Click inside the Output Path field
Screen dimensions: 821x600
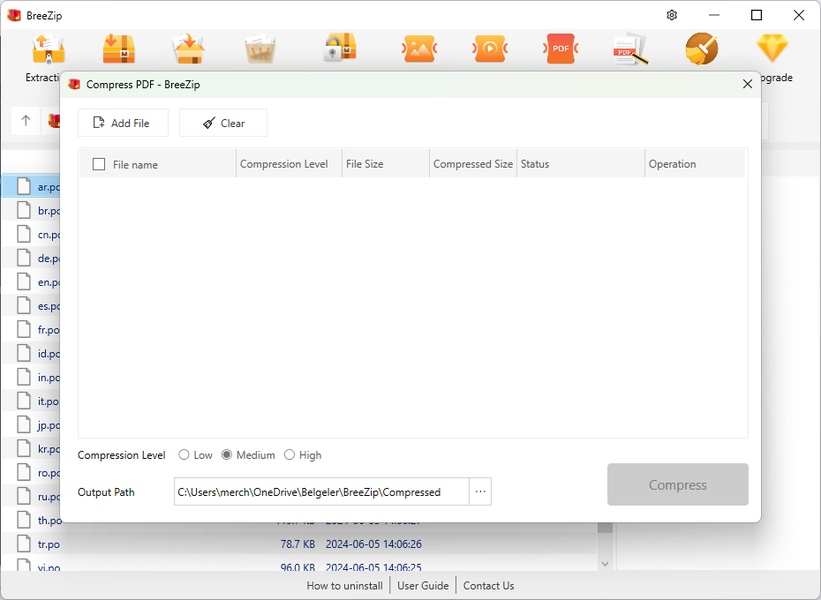(320, 492)
